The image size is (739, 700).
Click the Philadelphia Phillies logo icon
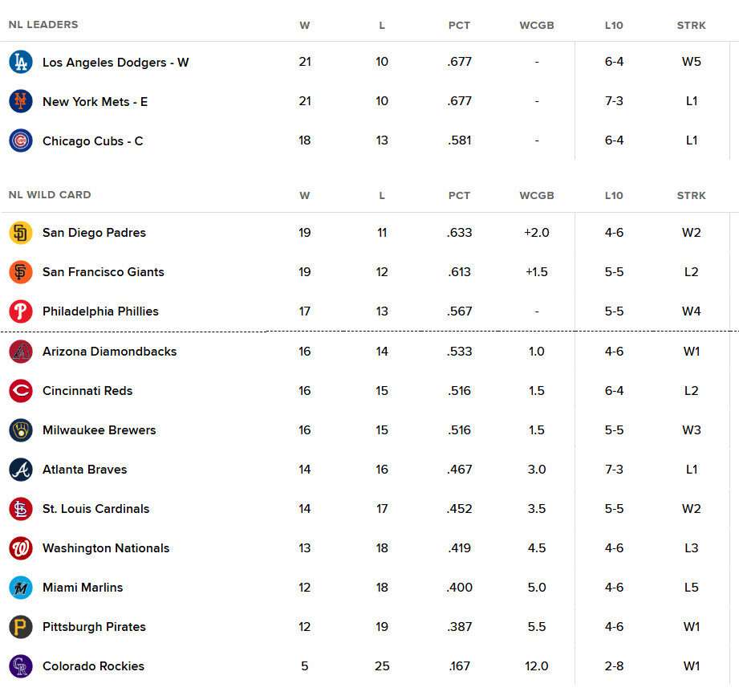21,311
